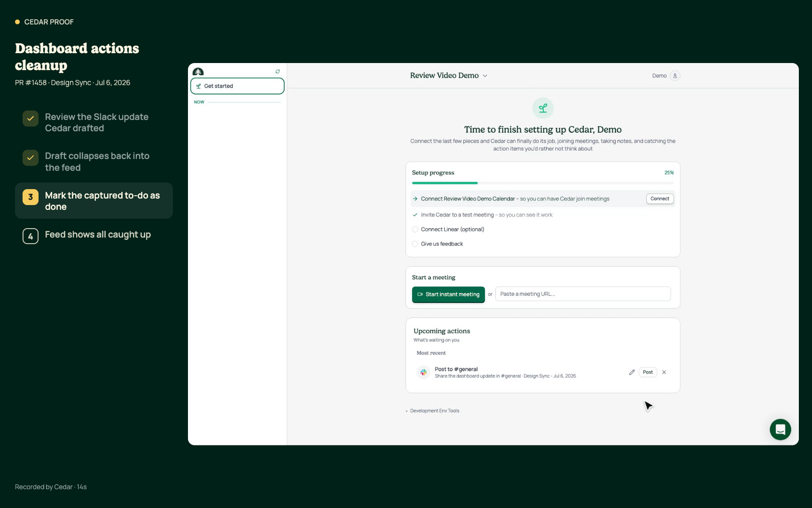Viewport: 812px width, 508px height.
Task: Click NOW label in sidebar
Action: point(199,102)
